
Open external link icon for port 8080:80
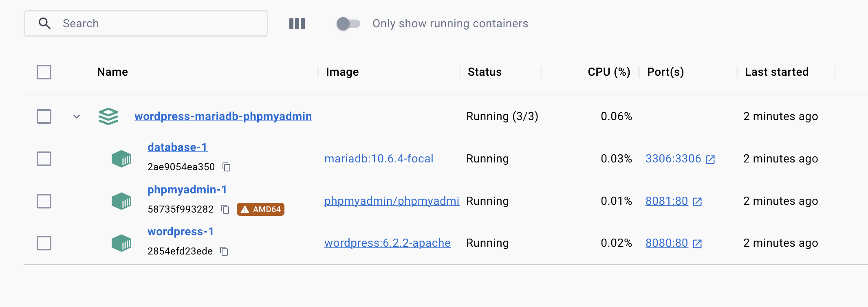click(697, 243)
